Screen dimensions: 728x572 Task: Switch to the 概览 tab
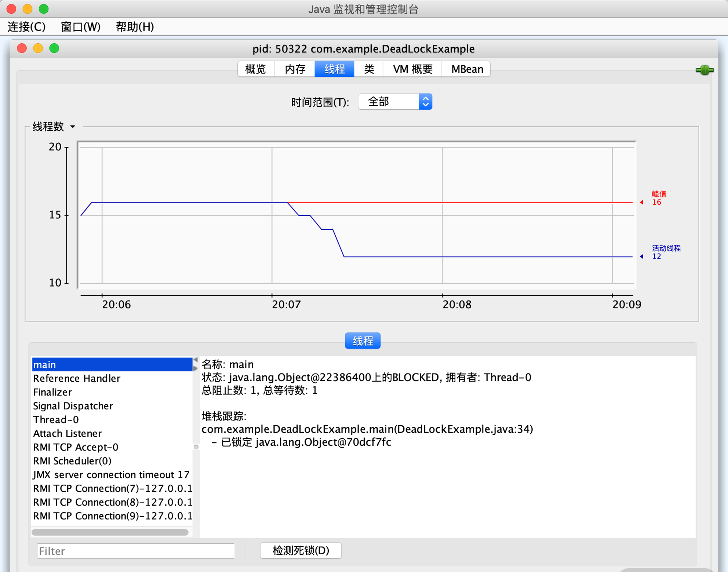point(256,69)
